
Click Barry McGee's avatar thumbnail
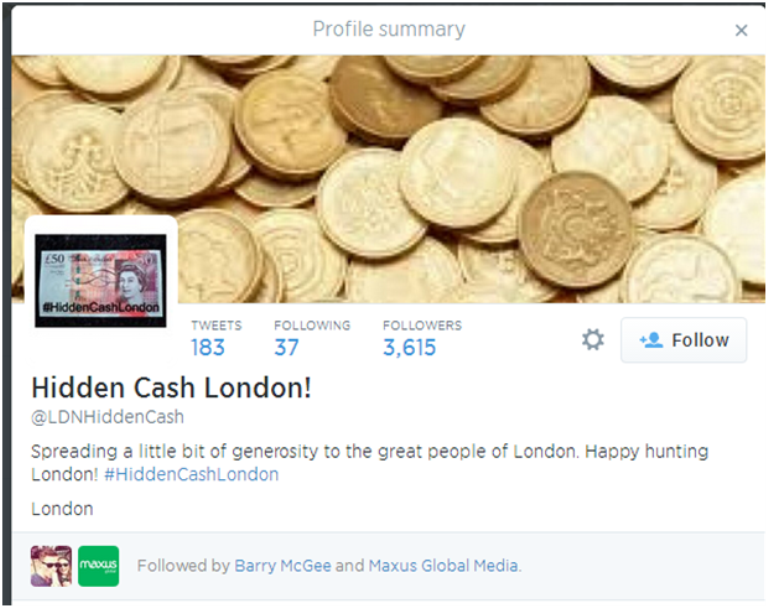click(x=51, y=566)
